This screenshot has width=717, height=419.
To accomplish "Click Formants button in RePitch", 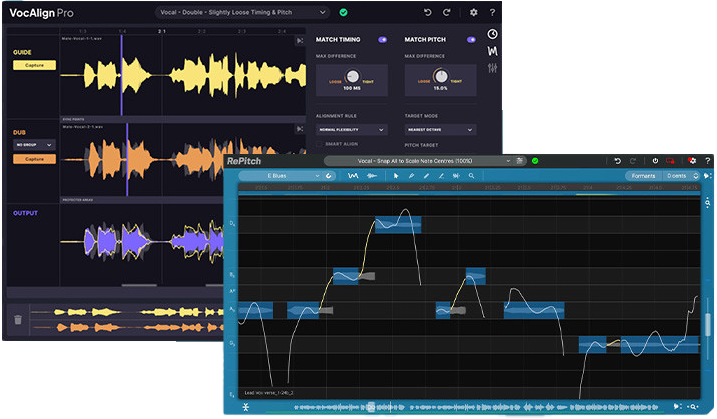I will 643,176.
